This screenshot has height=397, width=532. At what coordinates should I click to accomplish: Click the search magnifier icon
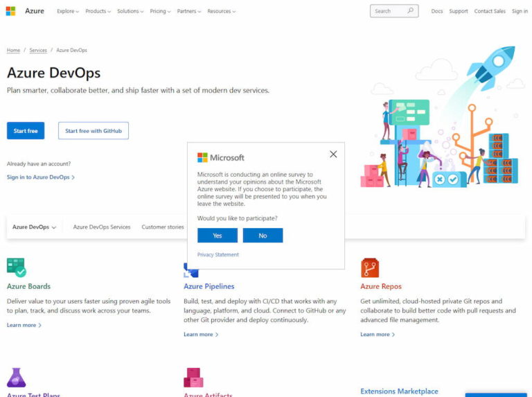(410, 11)
